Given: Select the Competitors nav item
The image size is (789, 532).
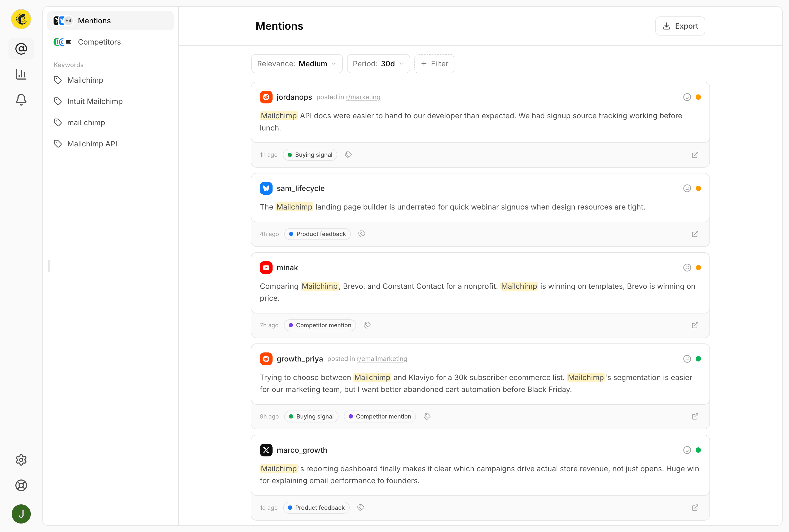Looking at the screenshot, I should click(111, 42).
